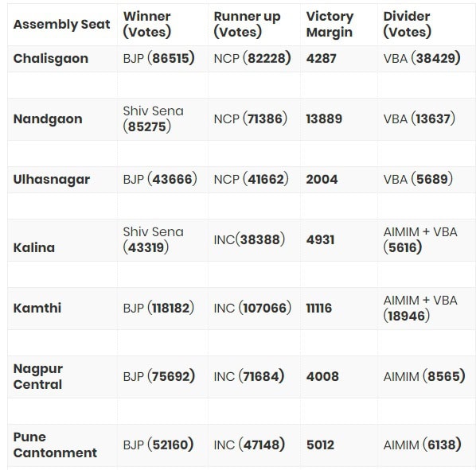Click the Pune Cantonment seat name

tap(55, 445)
